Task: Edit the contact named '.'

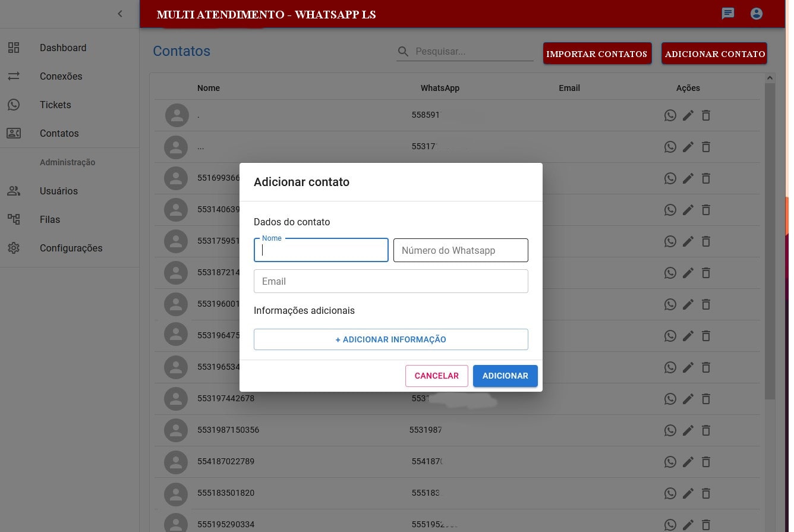Action: tap(688, 115)
